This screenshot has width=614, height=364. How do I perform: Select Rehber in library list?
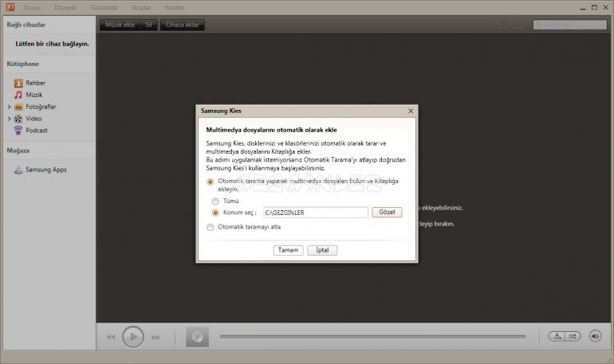point(35,83)
